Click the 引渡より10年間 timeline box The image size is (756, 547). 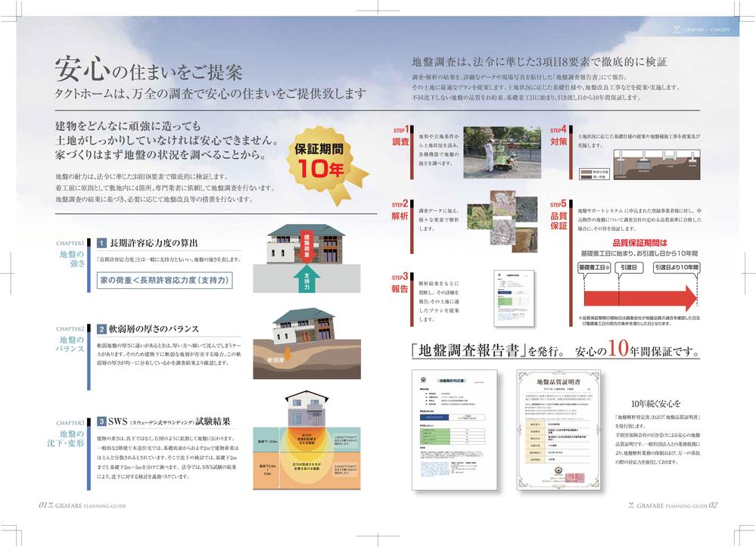pos(677,266)
